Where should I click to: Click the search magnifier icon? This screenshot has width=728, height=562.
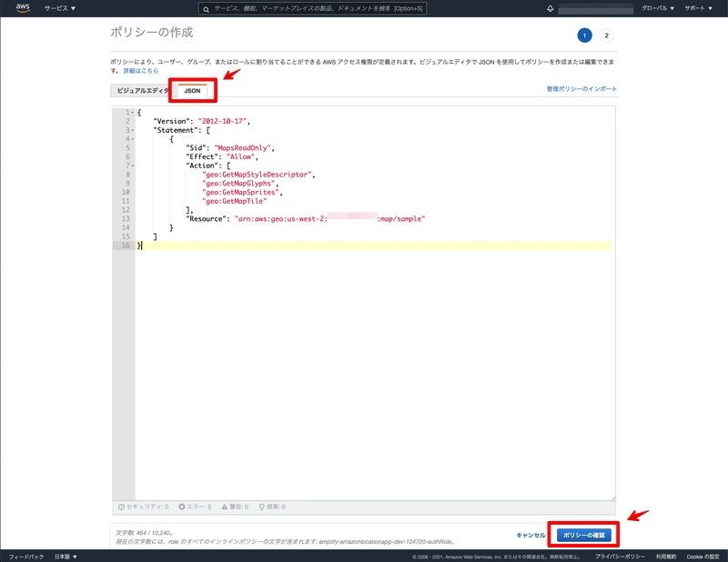pos(207,9)
